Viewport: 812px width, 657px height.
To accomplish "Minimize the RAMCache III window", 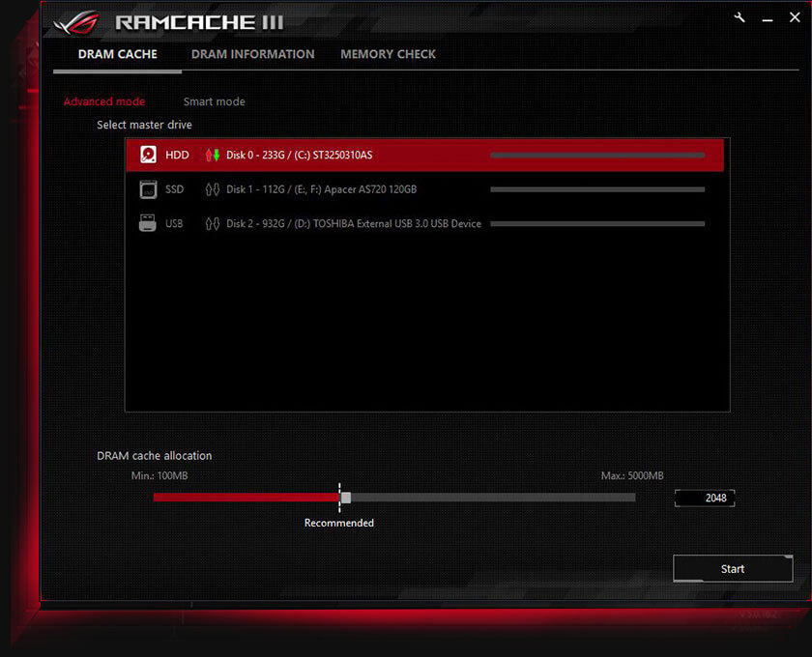I will [x=768, y=18].
